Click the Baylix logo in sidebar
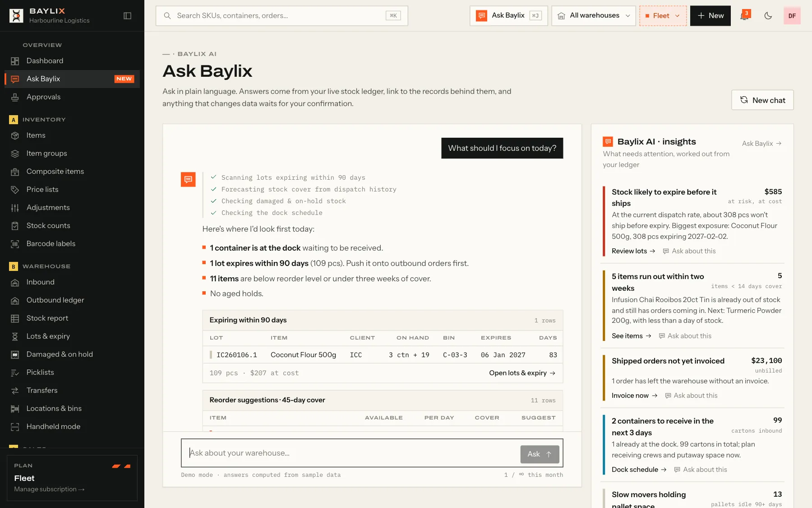Image resolution: width=812 pixels, height=508 pixels. click(x=16, y=16)
